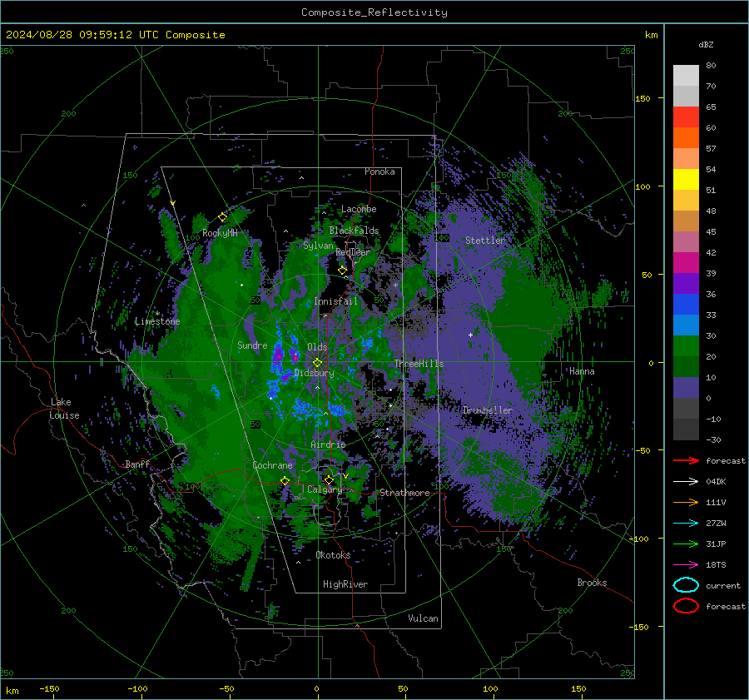Viewport: 749px width, 700px height.
Task: Click the white 04DK arrow in legend
Action: coord(686,481)
